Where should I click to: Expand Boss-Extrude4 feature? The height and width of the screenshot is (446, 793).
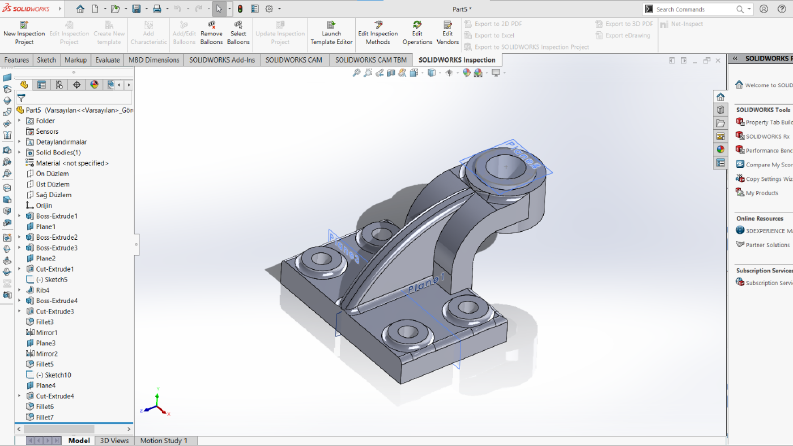coord(20,301)
